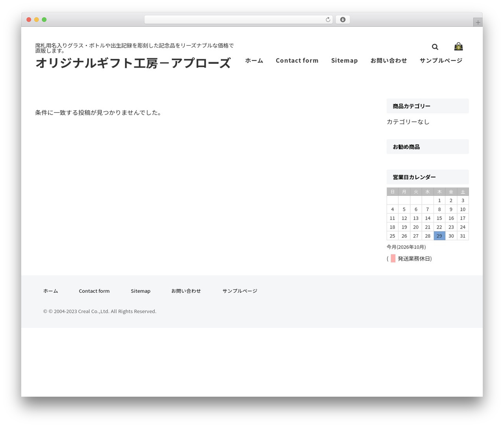The width and height of the screenshot is (504, 427).
Task: Click the tagline text above the site title
Action: [x=134, y=48]
